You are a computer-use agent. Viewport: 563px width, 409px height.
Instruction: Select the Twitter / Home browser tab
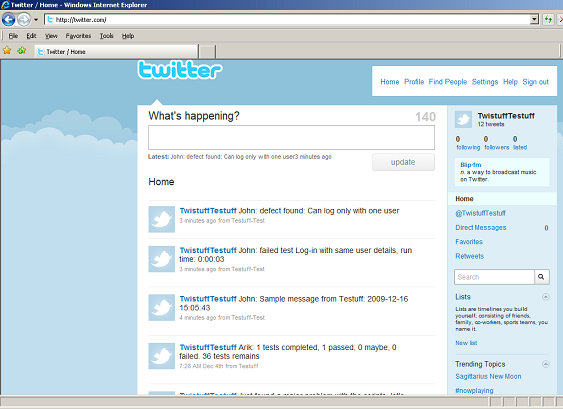click(116, 52)
